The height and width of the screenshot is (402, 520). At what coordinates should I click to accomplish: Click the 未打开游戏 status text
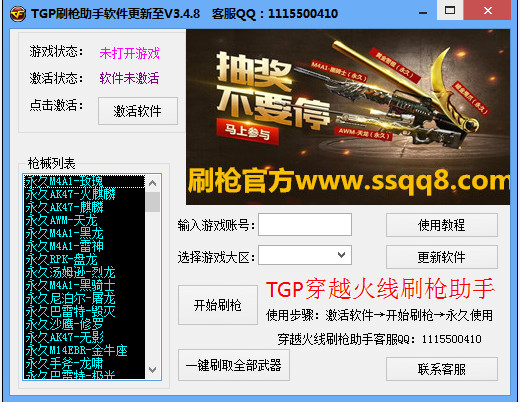[x=129, y=53]
